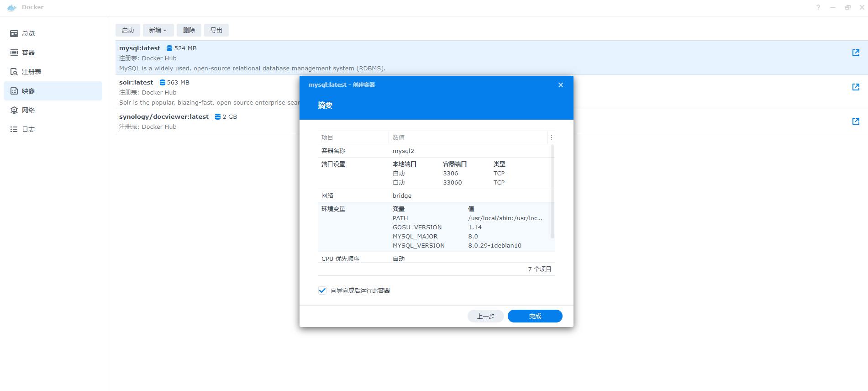Click the 项目 column header

click(x=353, y=137)
